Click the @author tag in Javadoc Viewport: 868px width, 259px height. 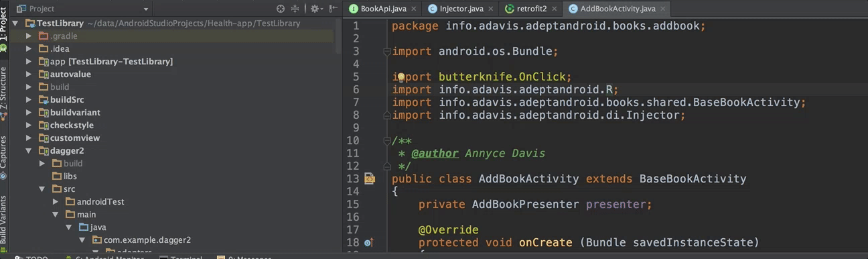[x=435, y=154]
